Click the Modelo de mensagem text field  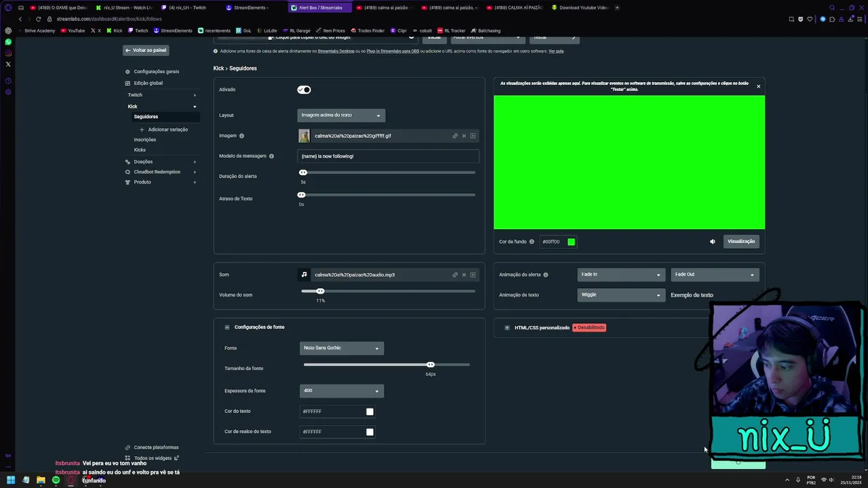tap(389, 156)
